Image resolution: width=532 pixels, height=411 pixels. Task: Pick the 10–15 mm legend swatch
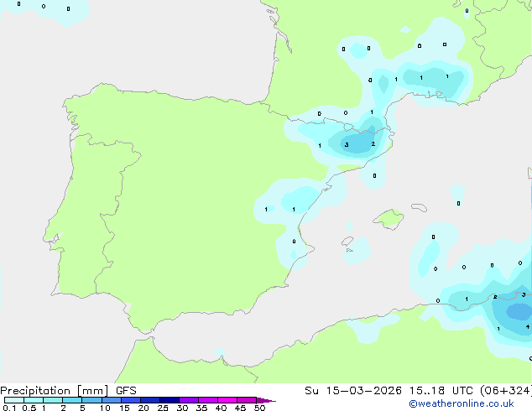111,400
